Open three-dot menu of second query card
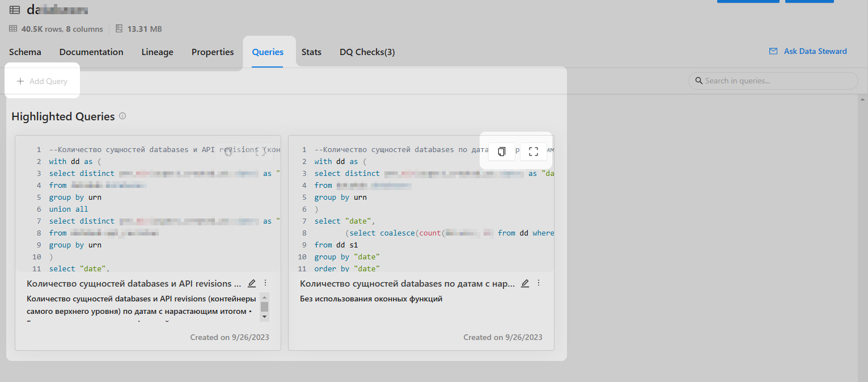The height and width of the screenshot is (382, 868). click(x=539, y=283)
